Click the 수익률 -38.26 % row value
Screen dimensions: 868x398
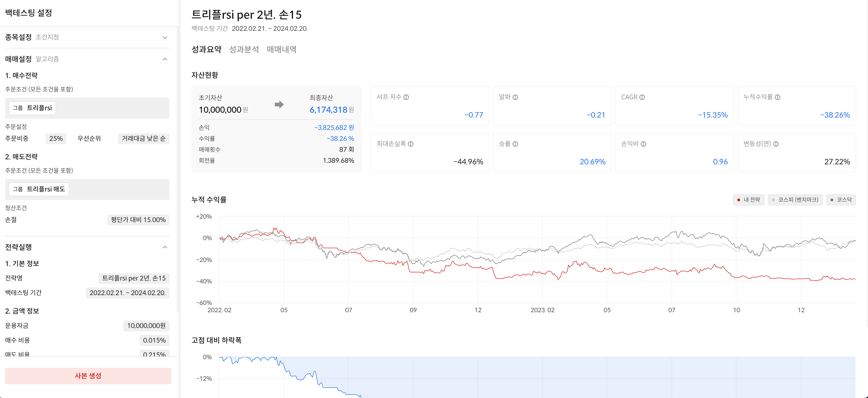point(340,139)
